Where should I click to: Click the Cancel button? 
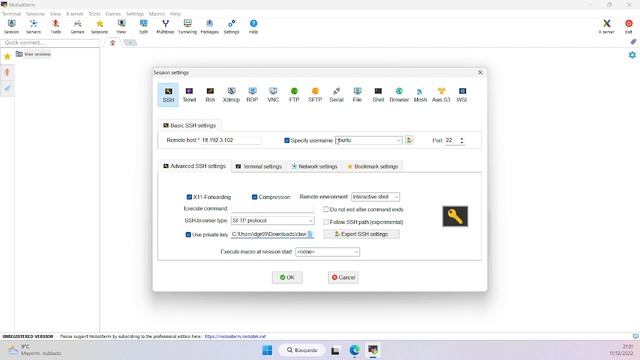(343, 278)
